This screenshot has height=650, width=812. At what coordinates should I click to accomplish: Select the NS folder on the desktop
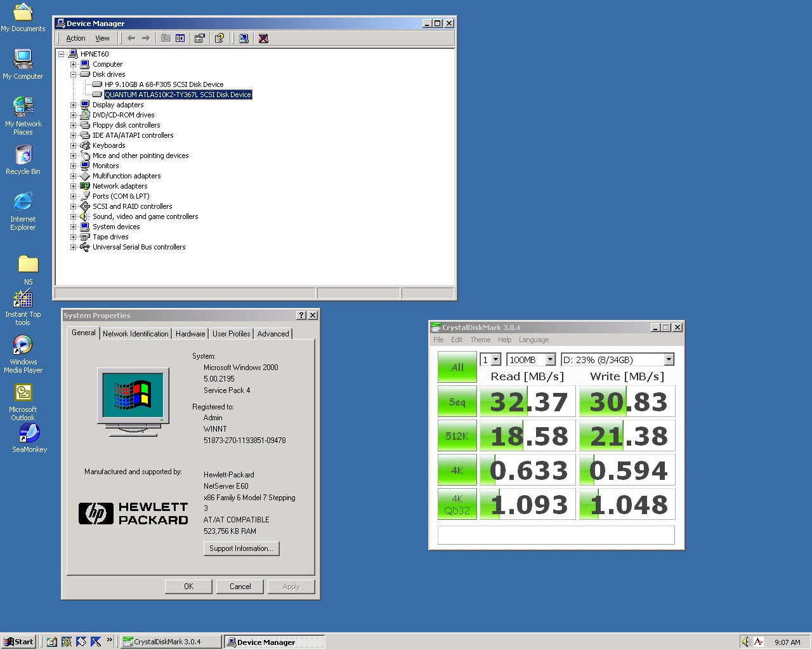[28, 270]
